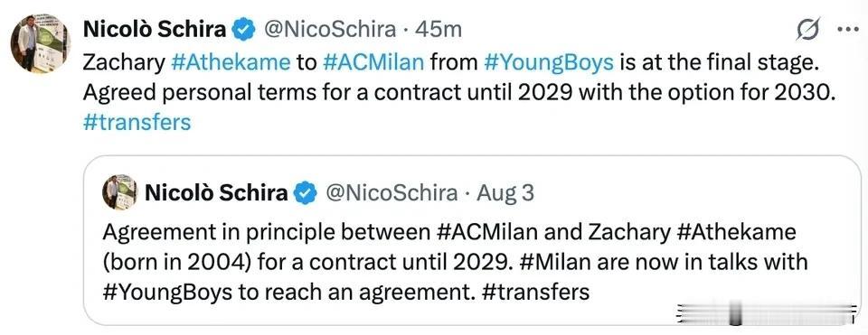
Task: Open Nicolò Schira's large profile avatar
Action: click(x=40, y=43)
